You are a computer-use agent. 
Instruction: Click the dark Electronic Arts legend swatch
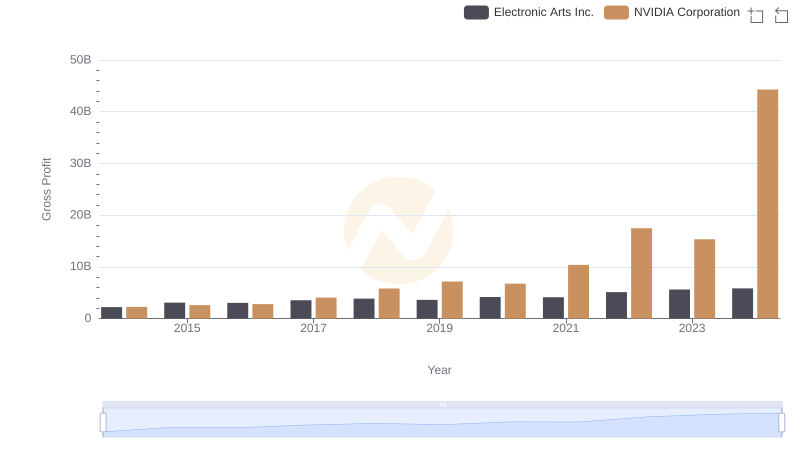coord(476,12)
